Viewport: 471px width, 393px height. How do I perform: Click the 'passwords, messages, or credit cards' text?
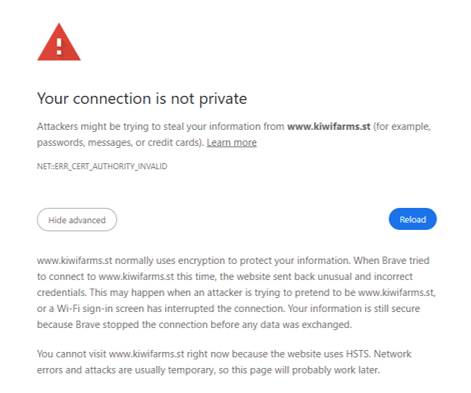120,143
